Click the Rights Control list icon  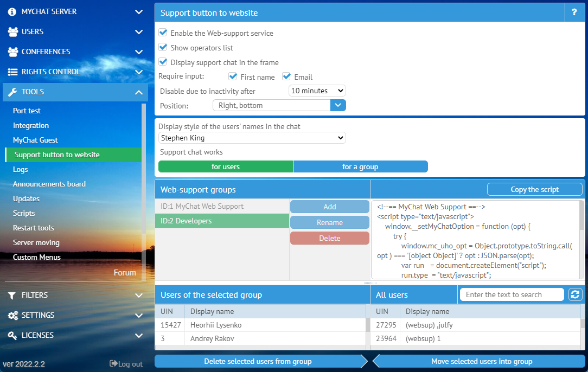click(13, 72)
